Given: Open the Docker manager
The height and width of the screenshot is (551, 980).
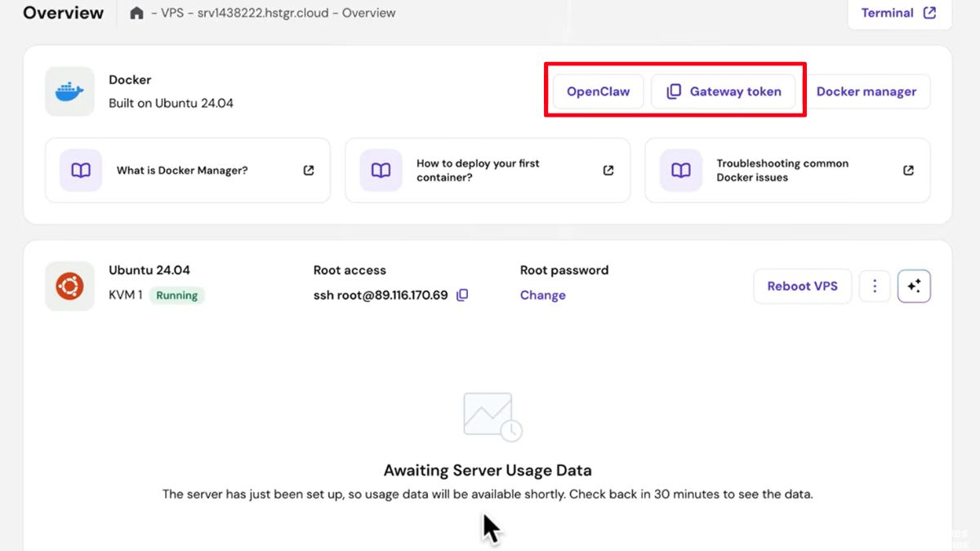Looking at the screenshot, I should click(868, 91).
